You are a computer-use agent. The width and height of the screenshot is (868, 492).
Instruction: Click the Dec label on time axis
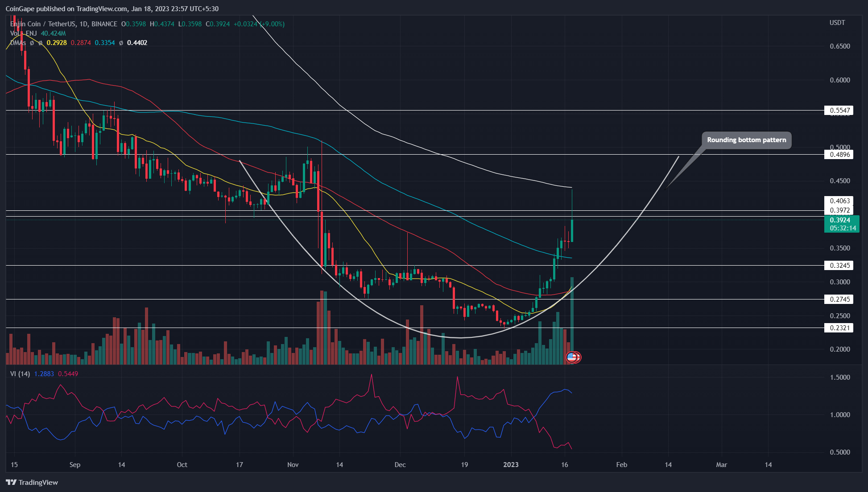coord(400,465)
